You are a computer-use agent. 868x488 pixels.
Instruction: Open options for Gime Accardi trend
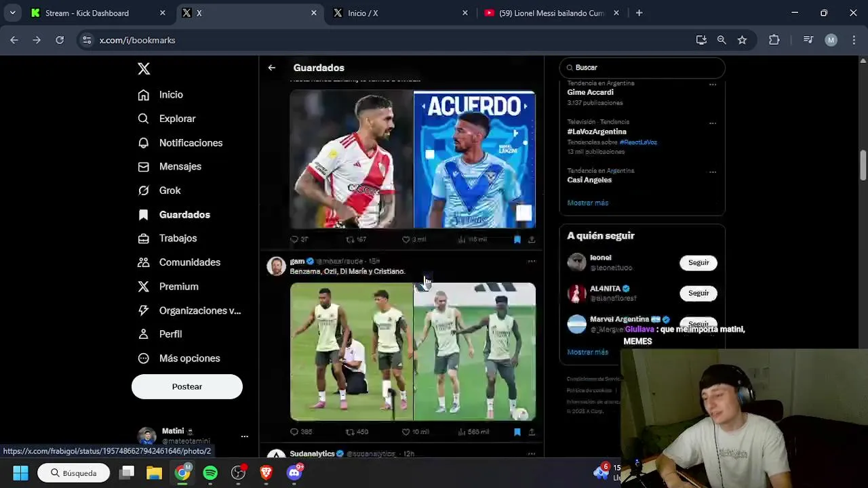pyautogui.click(x=713, y=85)
